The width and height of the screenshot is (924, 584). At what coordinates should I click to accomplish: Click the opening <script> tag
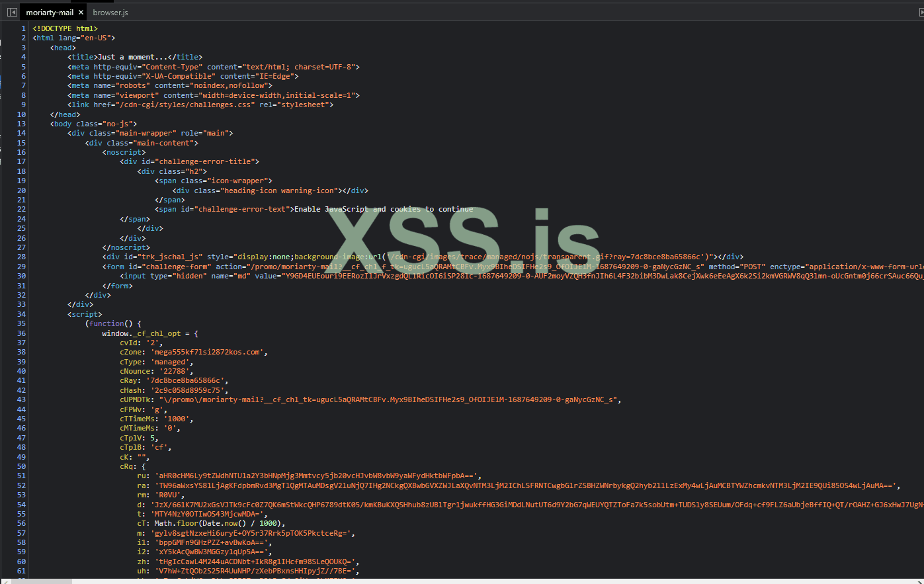point(85,314)
